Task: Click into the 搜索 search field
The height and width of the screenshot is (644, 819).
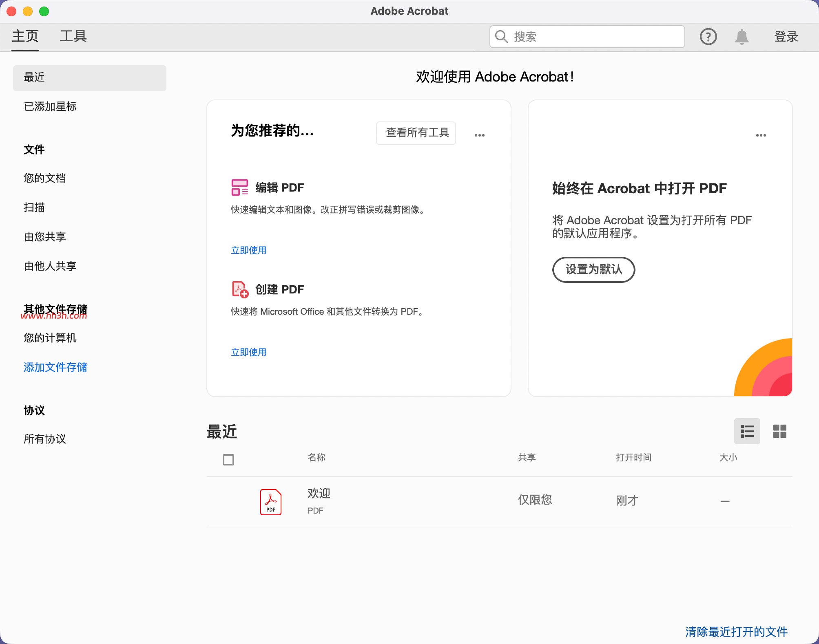Action: (x=587, y=37)
